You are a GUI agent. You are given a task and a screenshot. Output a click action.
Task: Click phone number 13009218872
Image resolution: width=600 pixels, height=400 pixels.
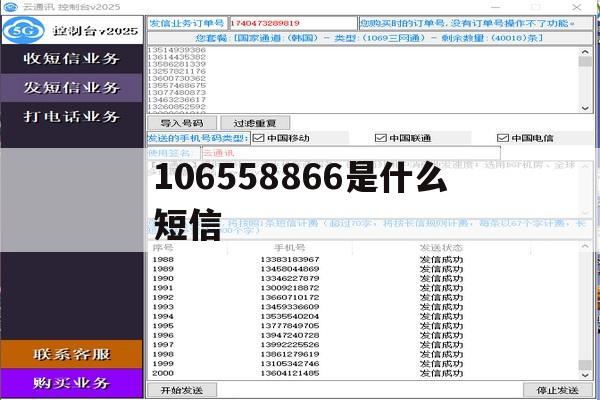290,288
